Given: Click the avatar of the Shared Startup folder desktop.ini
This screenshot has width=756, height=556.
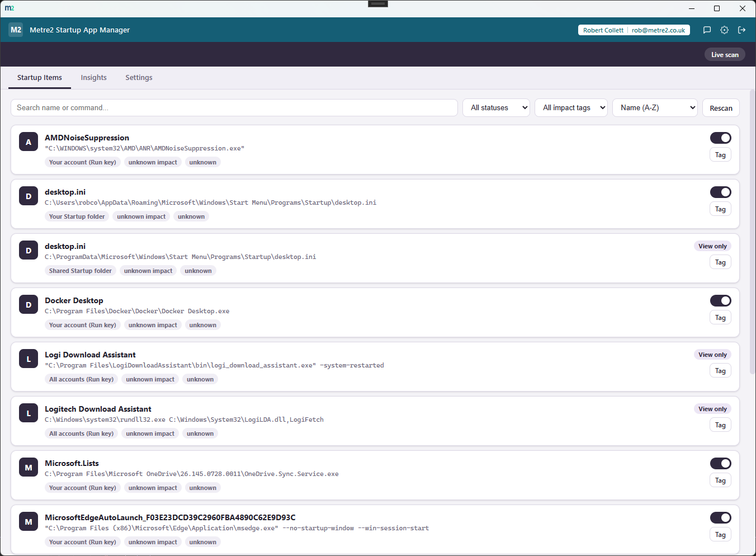Looking at the screenshot, I should point(29,251).
